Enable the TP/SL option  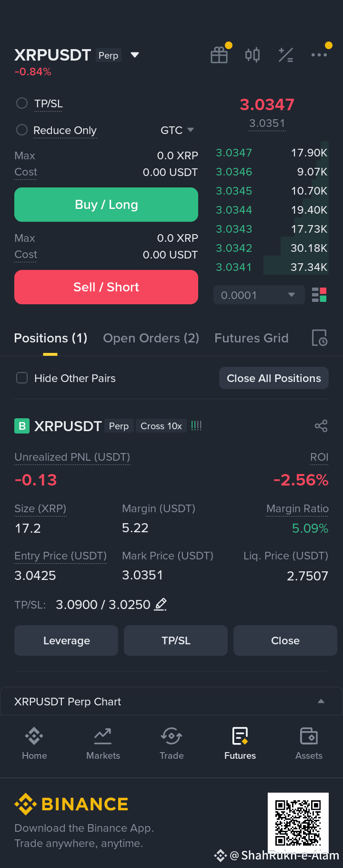[22, 103]
